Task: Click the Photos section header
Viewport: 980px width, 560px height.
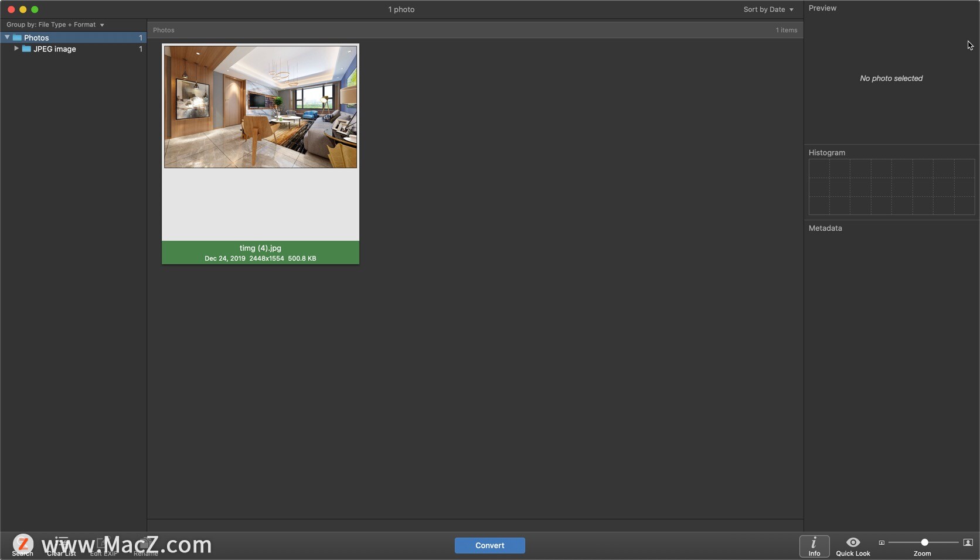Action: coord(164,30)
